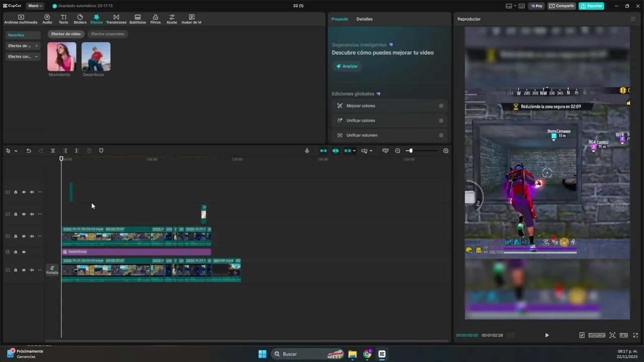Switch to the Detalles tab
Viewport: 644px width, 362px height.
[364, 19]
